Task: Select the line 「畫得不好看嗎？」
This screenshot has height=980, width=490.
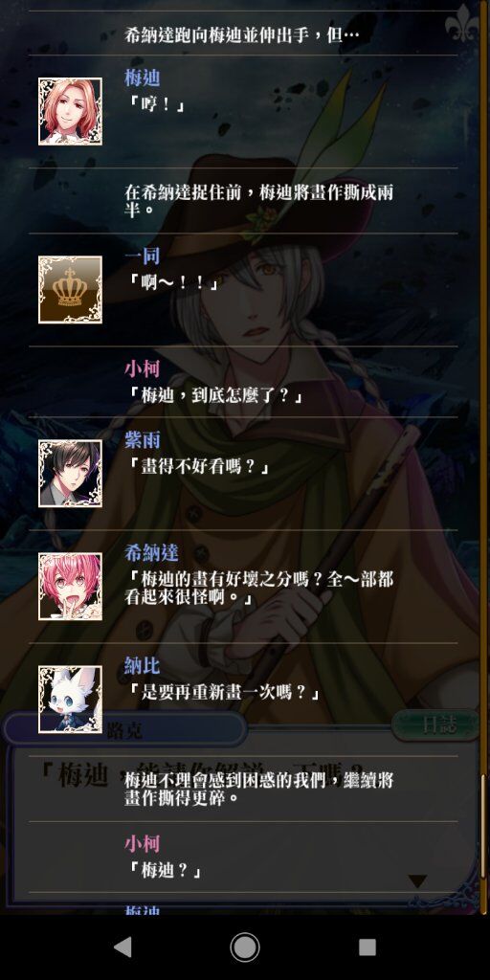Action: pyautogui.click(x=197, y=467)
